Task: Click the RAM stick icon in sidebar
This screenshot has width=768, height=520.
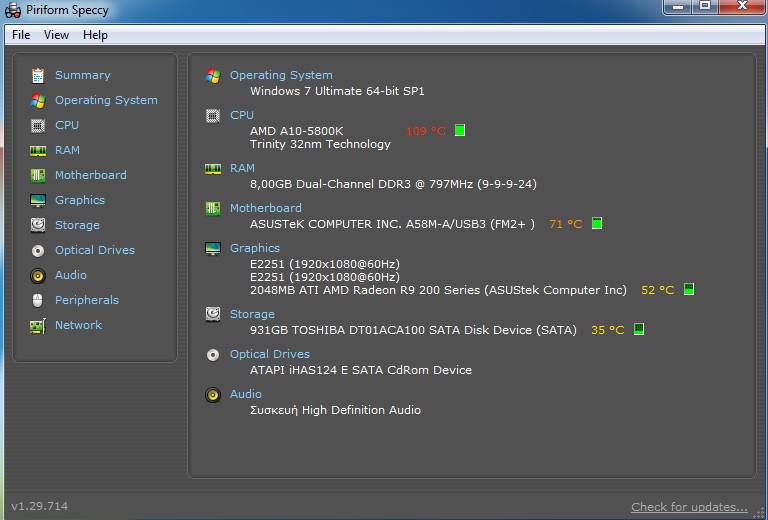Action: (x=38, y=150)
